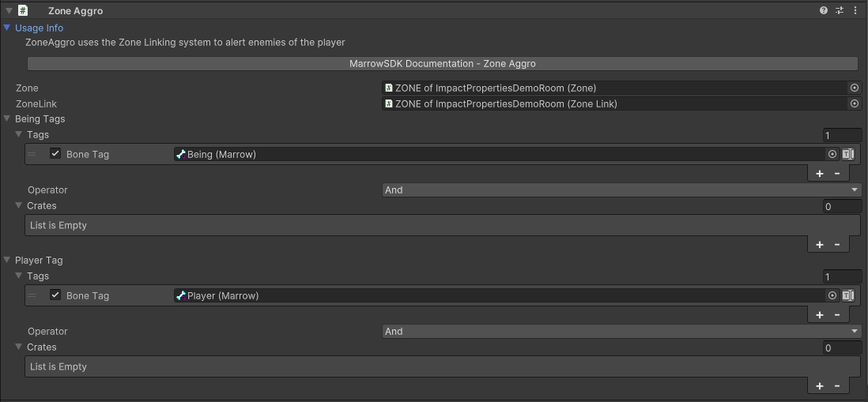Open the Operator dropdown under Player Tag
The width and height of the screenshot is (868, 402).
coord(621,332)
